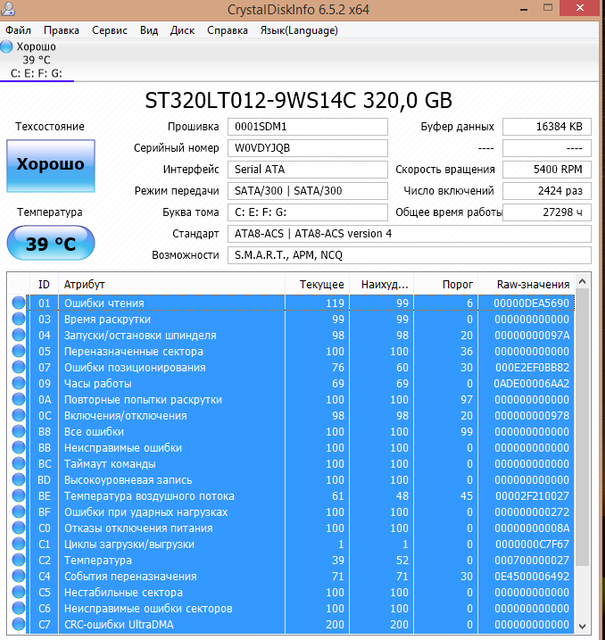
Task: Click status circle of Часы работы row
Action: pyautogui.click(x=18, y=383)
